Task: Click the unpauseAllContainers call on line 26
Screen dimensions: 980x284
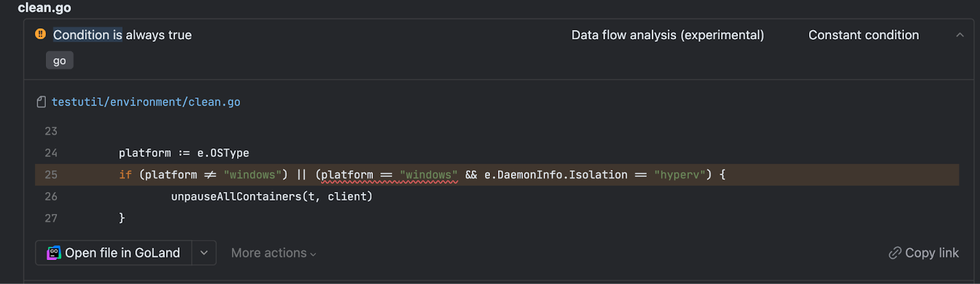Action: tap(272, 196)
